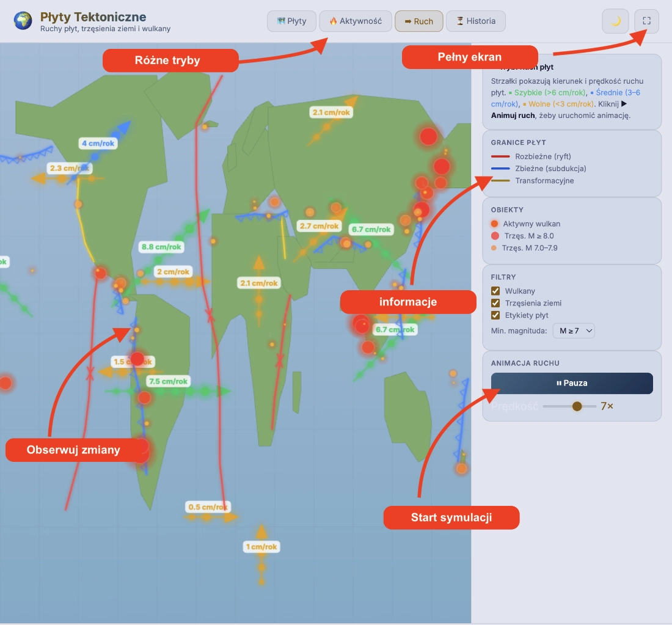Click the 0.5 cm/rok velocity label
The width and height of the screenshot is (672, 625).
208,507
